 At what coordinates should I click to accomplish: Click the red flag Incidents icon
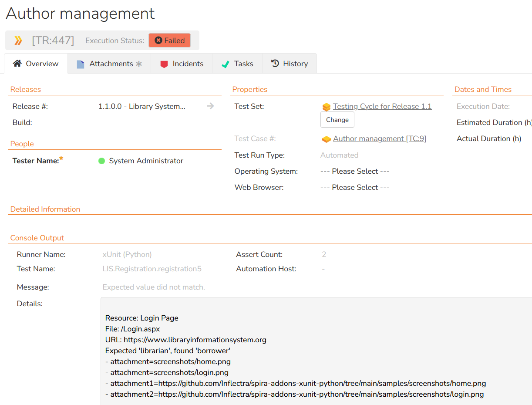point(164,64)
